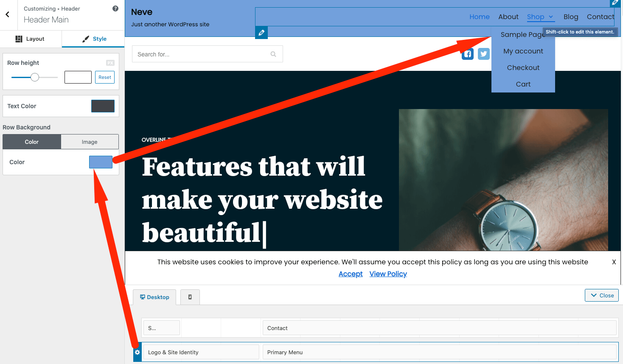
Task: Expand the Shop menu dropdown
Action: (551, 17)
